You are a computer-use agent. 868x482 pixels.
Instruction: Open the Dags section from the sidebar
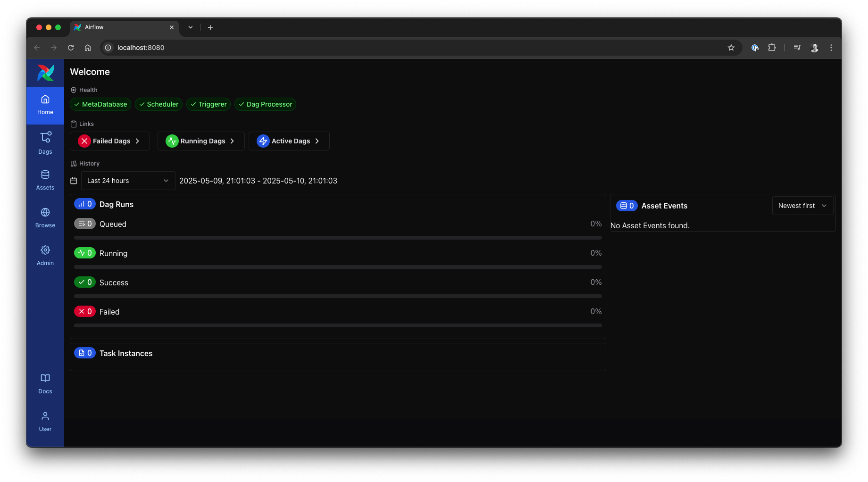pos(45,142)
